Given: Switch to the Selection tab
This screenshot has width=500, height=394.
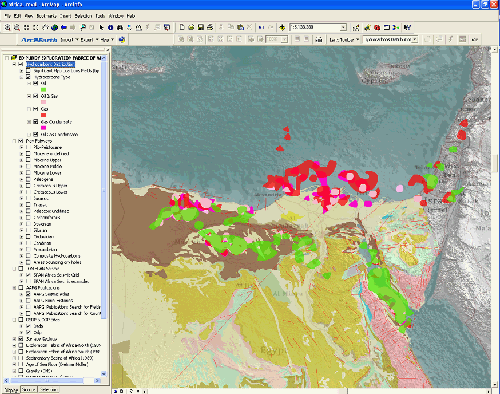Looking at the screenshot, I should tap(48, 389).
